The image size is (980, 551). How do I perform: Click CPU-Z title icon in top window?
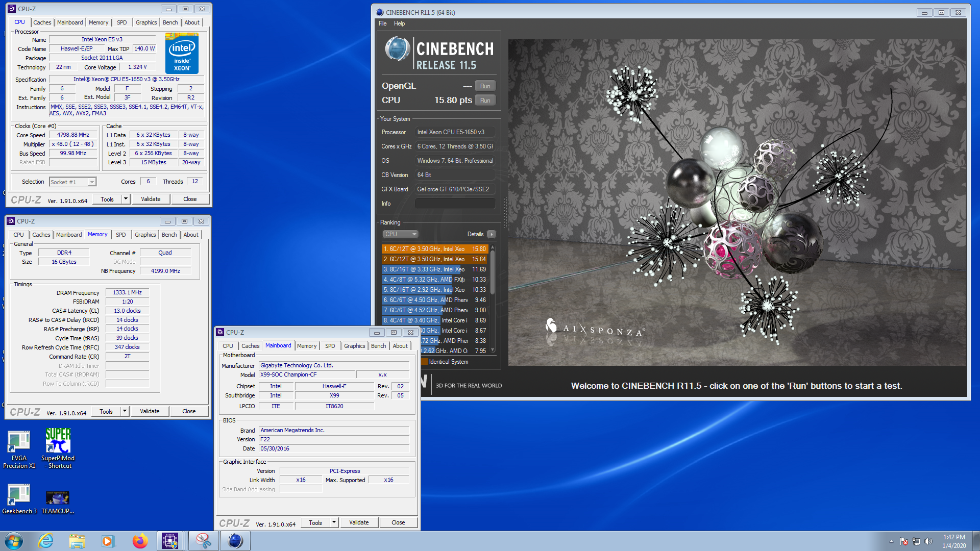tap(12, 9)
